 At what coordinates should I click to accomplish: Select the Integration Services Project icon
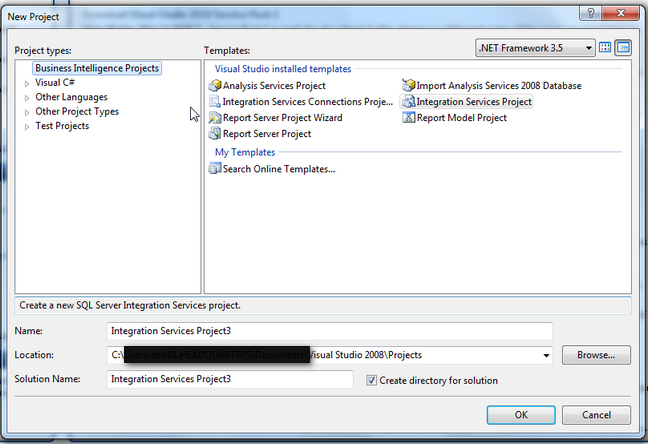(x=409, y=102)
